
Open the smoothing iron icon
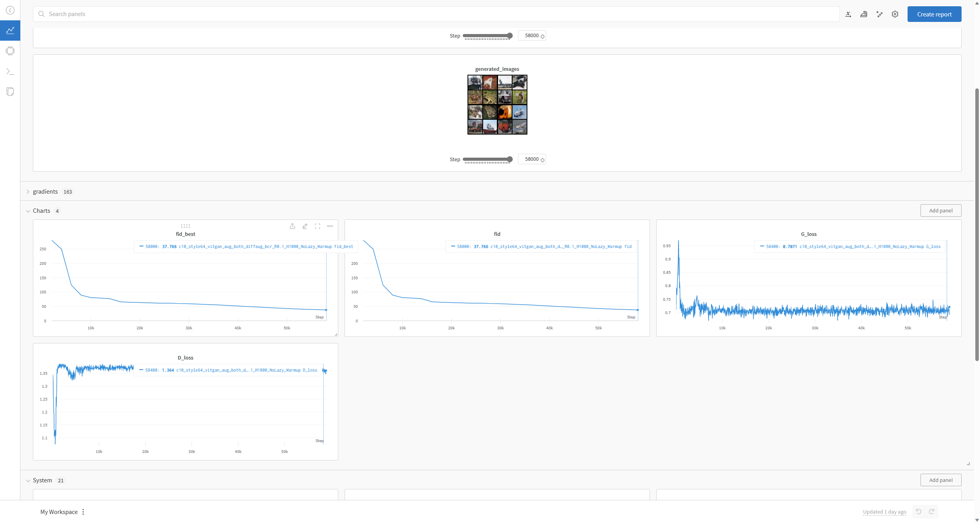point(864,14)
